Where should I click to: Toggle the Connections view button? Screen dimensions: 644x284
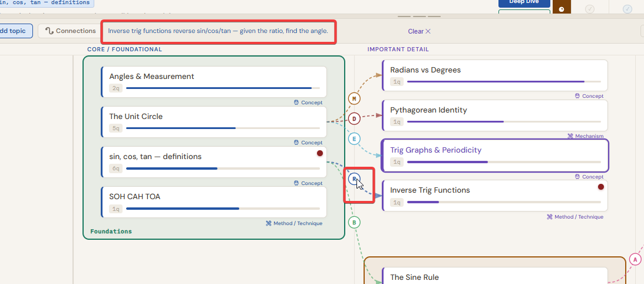tap(71, 31)
